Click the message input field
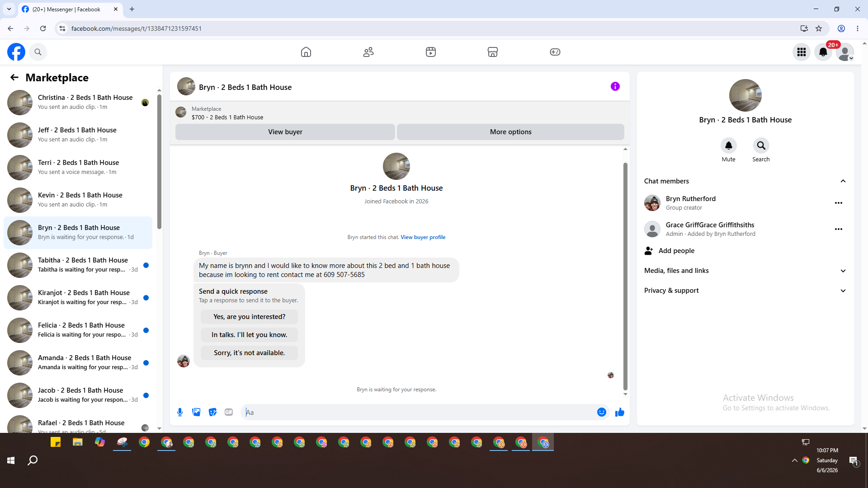The height and width of the screenshot is (488, 868). (420, 412)
